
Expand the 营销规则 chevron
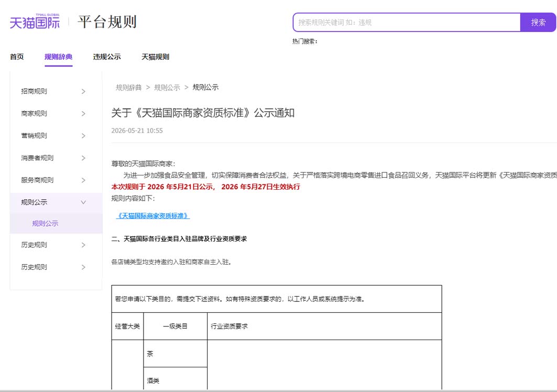pyautogui.click(x=83, y=136)
